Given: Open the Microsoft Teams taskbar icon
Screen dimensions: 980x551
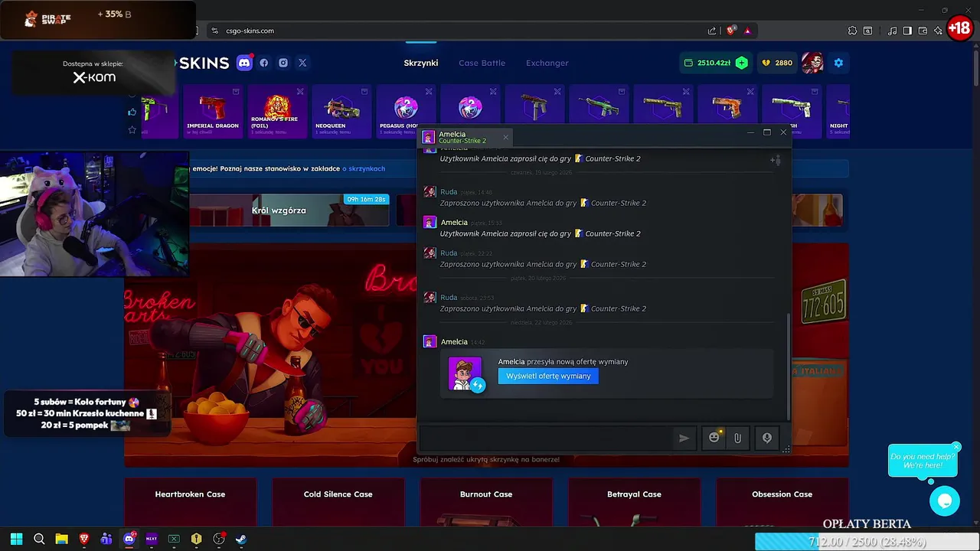Looking at the screenshot, I should (x=106, y=539).
